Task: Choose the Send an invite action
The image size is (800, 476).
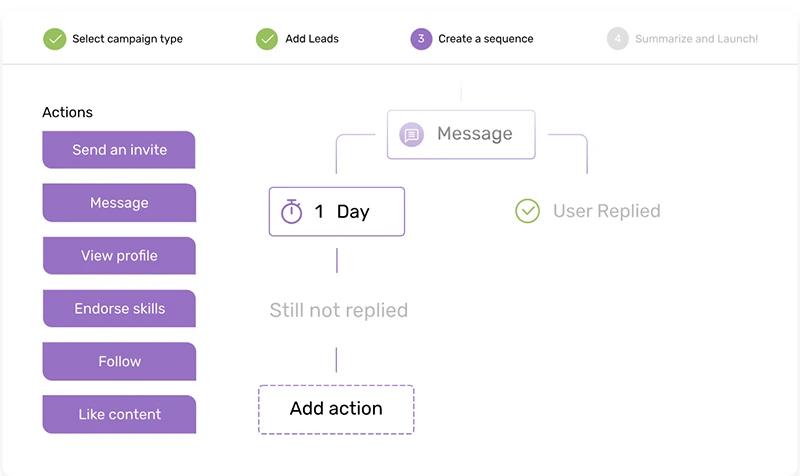Action: [x=119, y=150]
